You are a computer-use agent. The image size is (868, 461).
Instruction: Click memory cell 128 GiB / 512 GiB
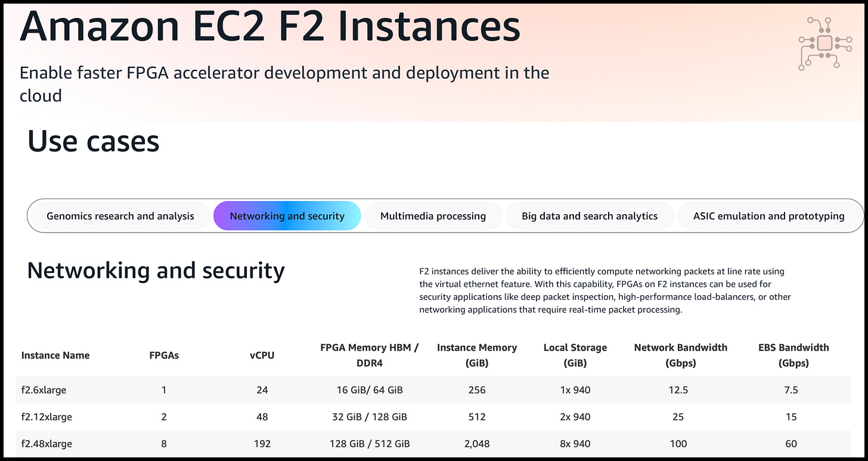click(x=370, y=444)
